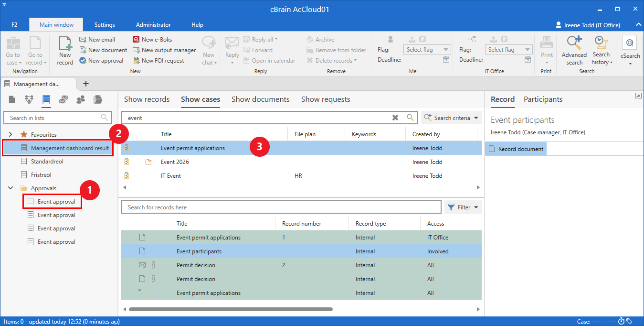
Task: Start a New document
Action: [x=103, y=50]
